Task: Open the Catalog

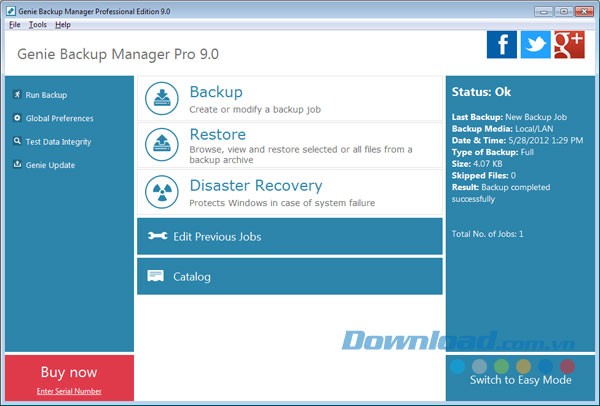Action: click(x=290, y=276)
